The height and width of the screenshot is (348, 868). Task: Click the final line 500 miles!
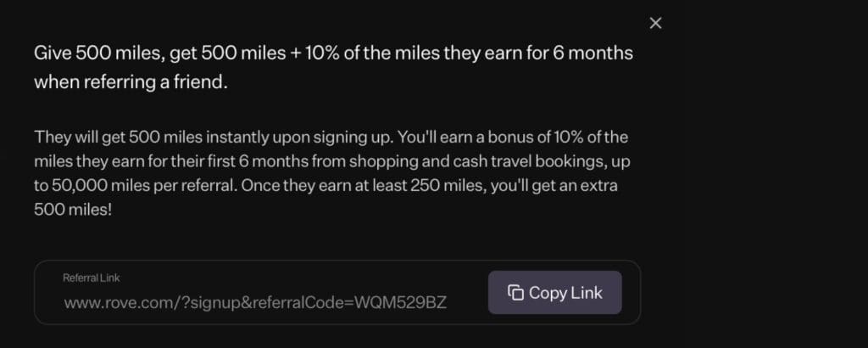tap(74, 206)
